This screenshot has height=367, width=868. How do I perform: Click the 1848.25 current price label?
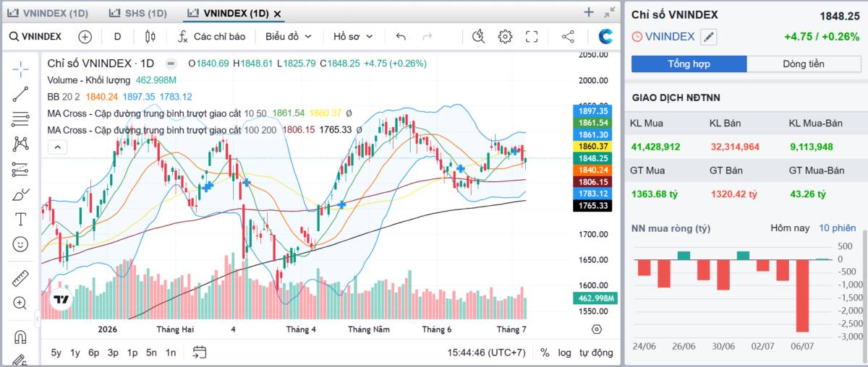[593, 158]
